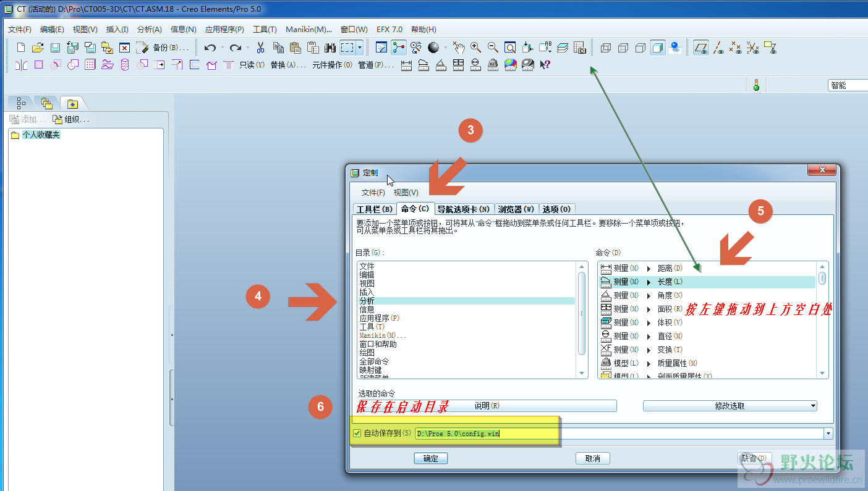Viewport: 868px width, 491px height.
Task: Toggle datum points display
Action: (x=736, y=48)
